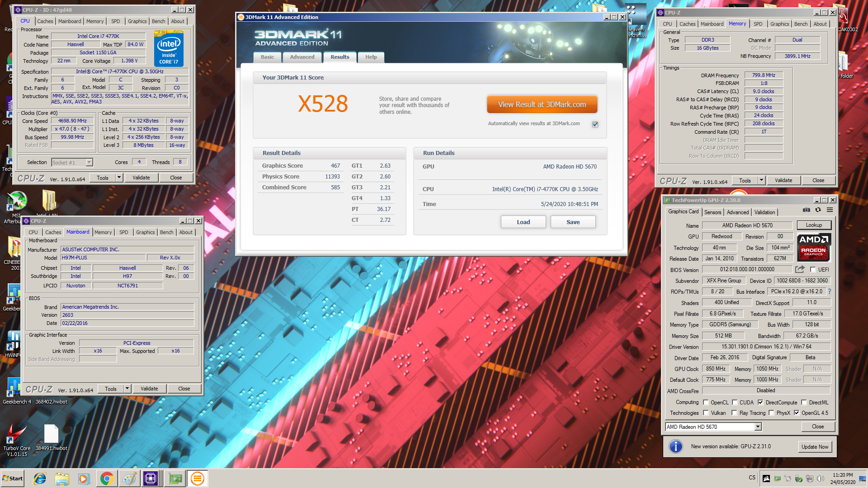Open the 384991.hwbot desktop file
Viewport: 868px width, 488px height.
click(51, 438)
